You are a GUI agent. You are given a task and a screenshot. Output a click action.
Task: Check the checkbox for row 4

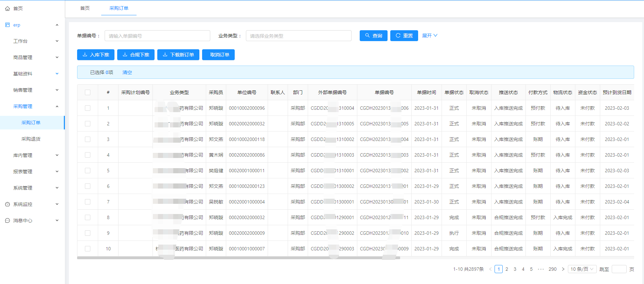click(88, 155)
